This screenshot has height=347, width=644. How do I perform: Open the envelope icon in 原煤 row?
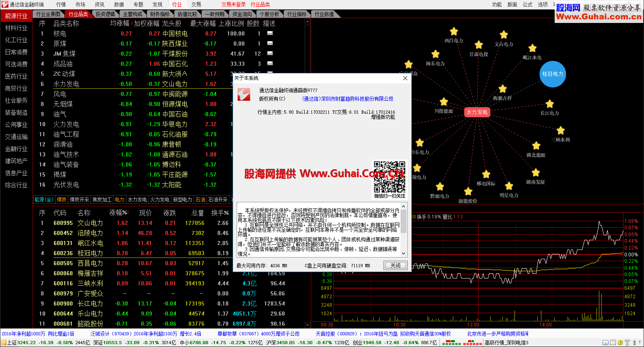270,43
